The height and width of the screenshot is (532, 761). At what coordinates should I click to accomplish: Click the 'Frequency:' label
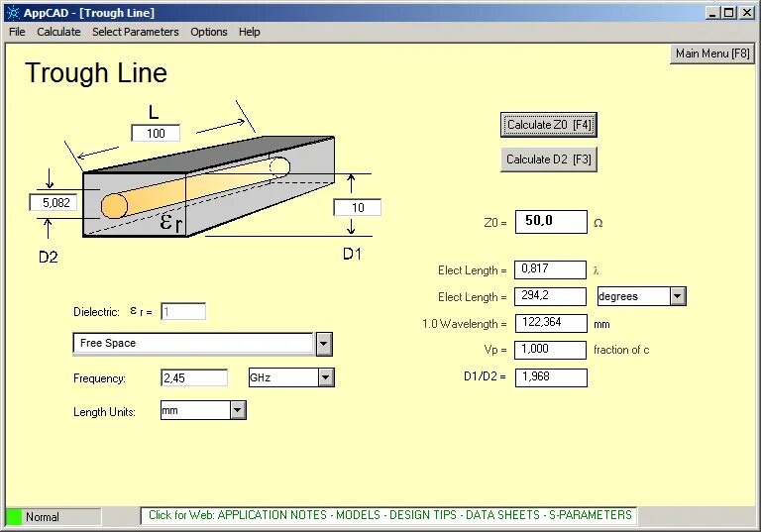[x=99, y=378]
